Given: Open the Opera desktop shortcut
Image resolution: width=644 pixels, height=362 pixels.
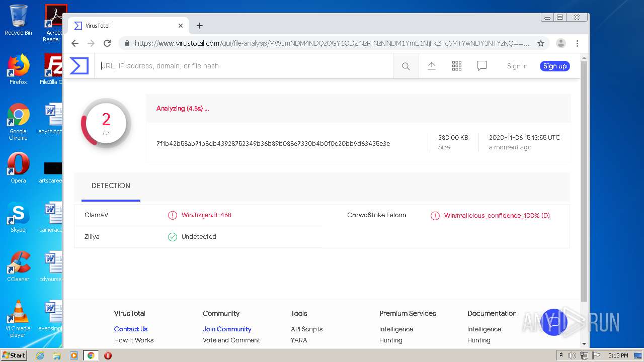Looking at the screenshot, I should pyautogui.click(x=18, y=168).
